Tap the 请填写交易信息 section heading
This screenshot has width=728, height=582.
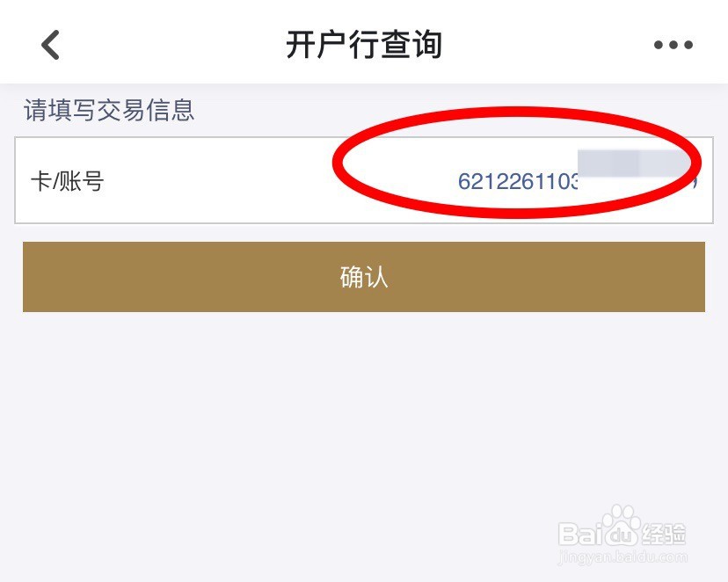pyautogui.click(x=109, y=110)
